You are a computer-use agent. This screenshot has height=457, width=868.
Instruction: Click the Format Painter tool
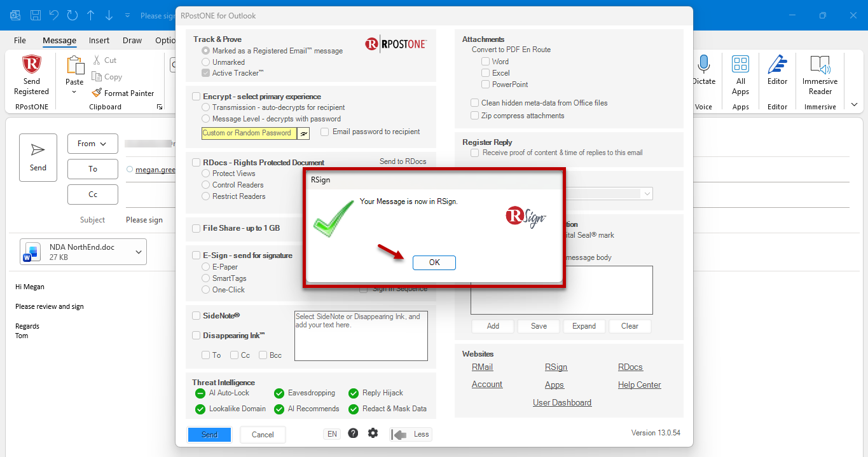[x=123, y=93]
